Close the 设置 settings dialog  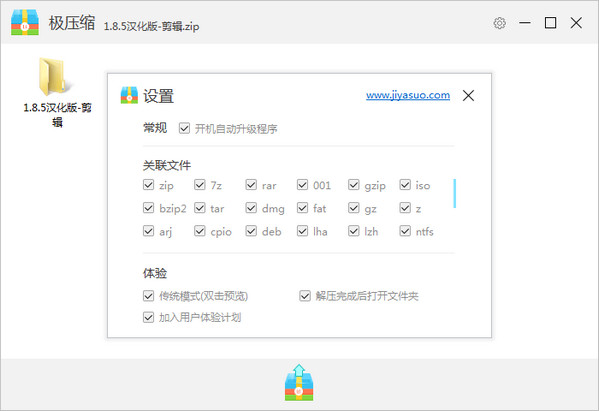(x=468, y=95)
